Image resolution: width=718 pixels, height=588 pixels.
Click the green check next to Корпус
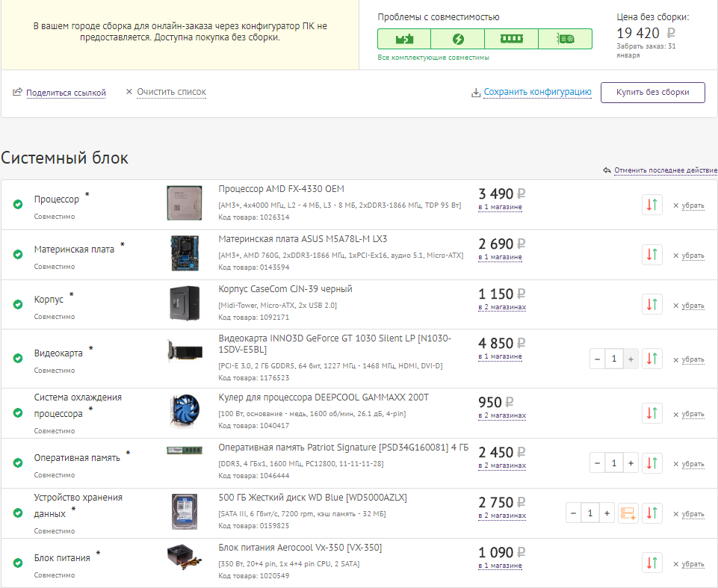18,304
